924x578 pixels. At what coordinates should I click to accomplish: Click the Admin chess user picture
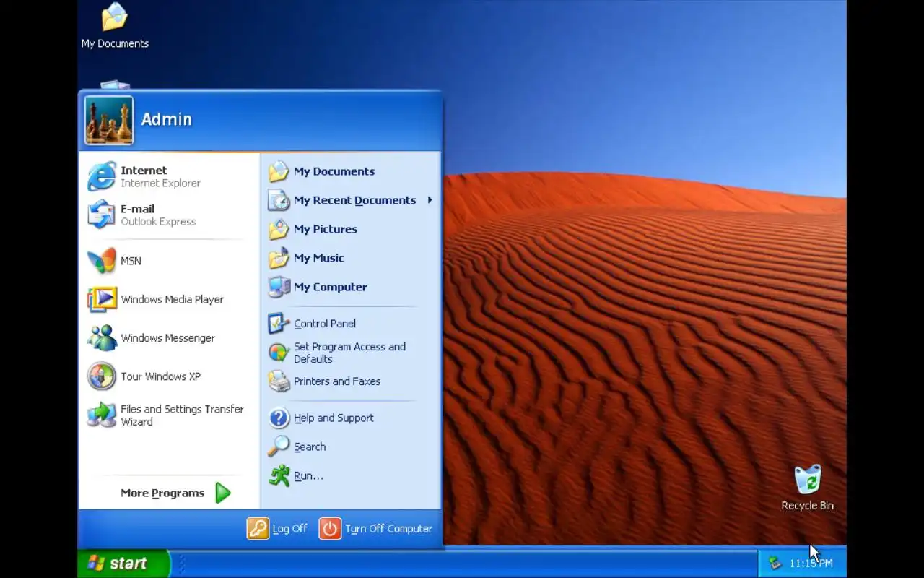(109, 120)
